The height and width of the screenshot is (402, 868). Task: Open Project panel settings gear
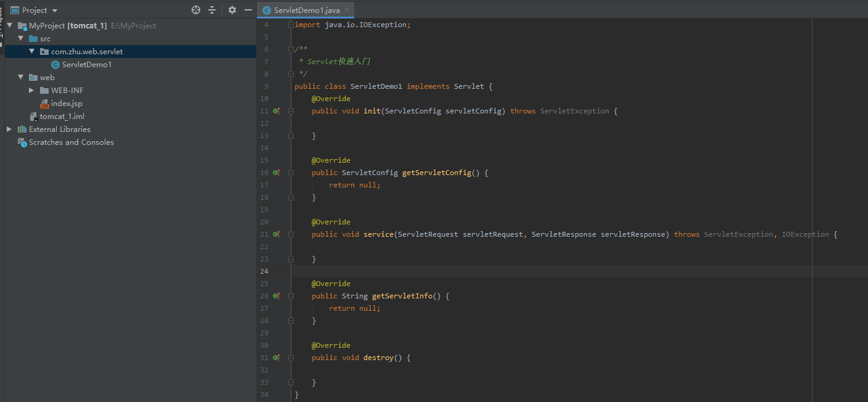coord(232,10)
